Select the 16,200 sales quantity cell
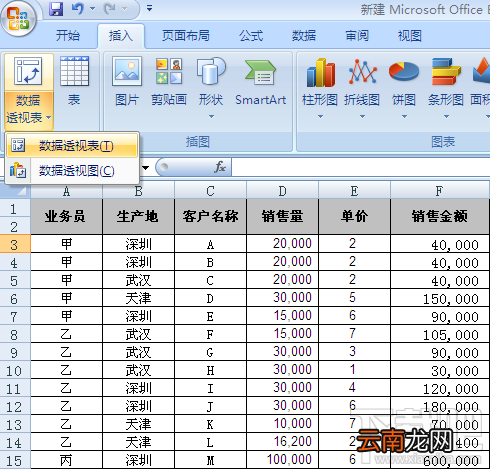Image resolution: width=490 pixels, height=469 pixels. [282, 442]
